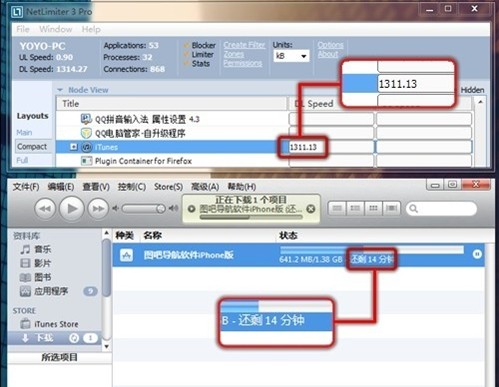The width and height of the screenshot is (499, 387).
Task: Click QQ Pinyin input method row icon
Action: [86, 119]
